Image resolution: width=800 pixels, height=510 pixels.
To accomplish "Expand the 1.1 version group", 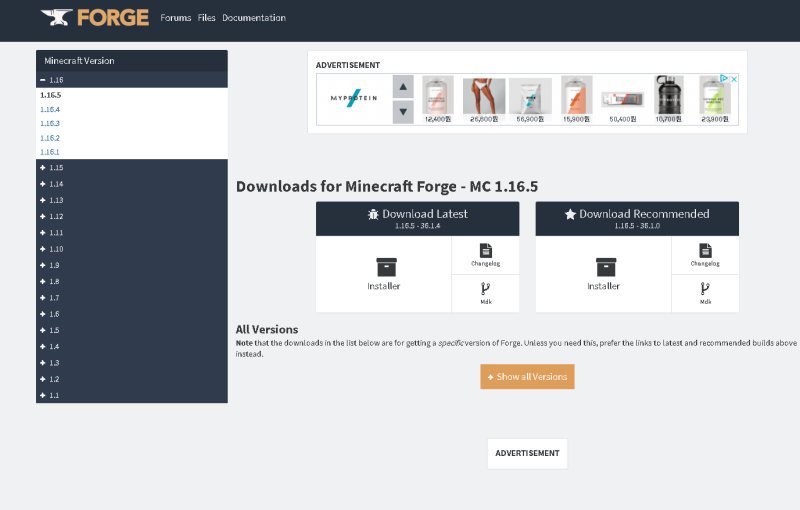I will click(132, 395).
